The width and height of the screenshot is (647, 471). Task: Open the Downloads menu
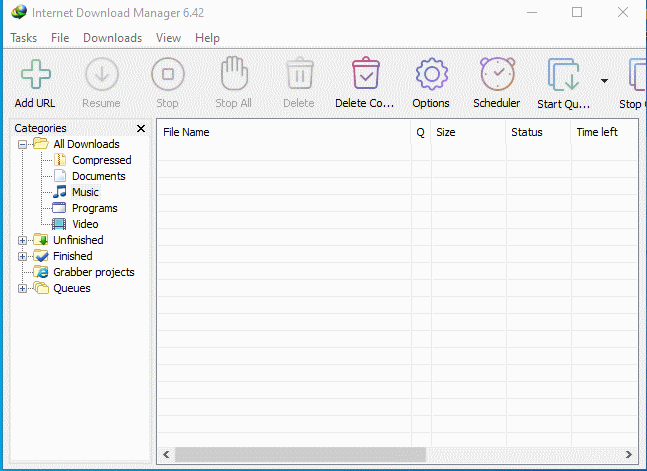pos(112,38)
